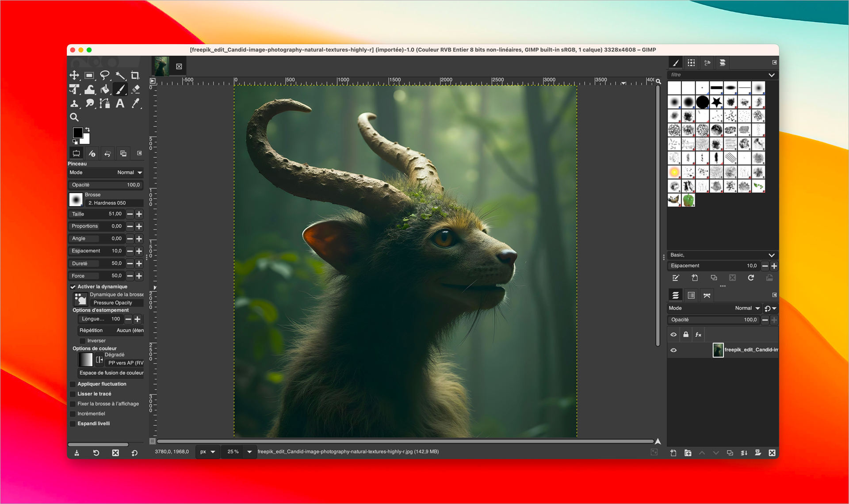Select the Zoom magnifier tool
Screen dimensions: 849x504
[x=74, y=117]
